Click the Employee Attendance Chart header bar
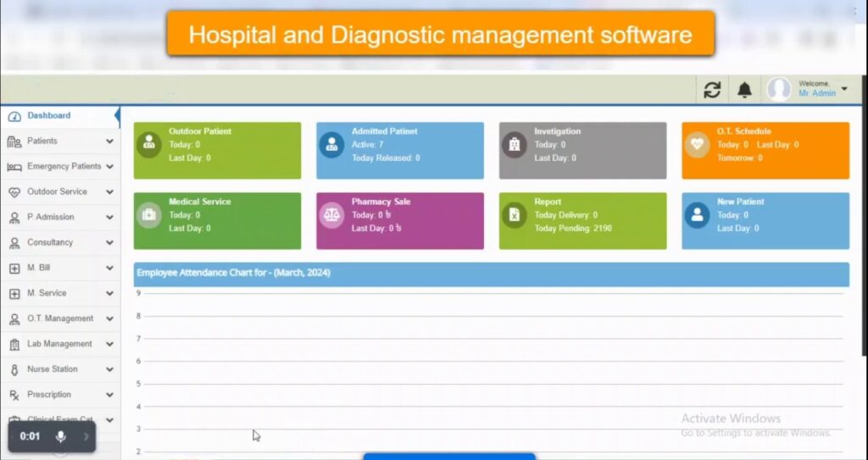Screen dimensions: 868x460 click(x=491, y=274)
